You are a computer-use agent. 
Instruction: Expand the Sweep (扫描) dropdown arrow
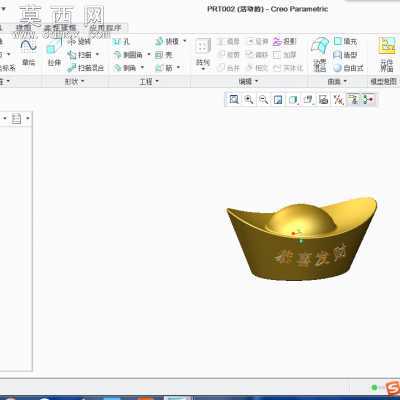[97, 54]
